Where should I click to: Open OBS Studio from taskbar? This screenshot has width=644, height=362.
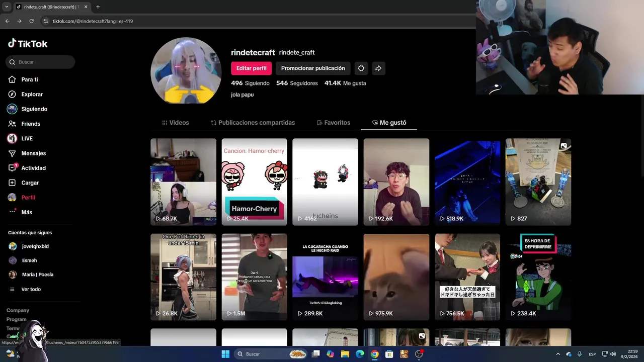419,354
